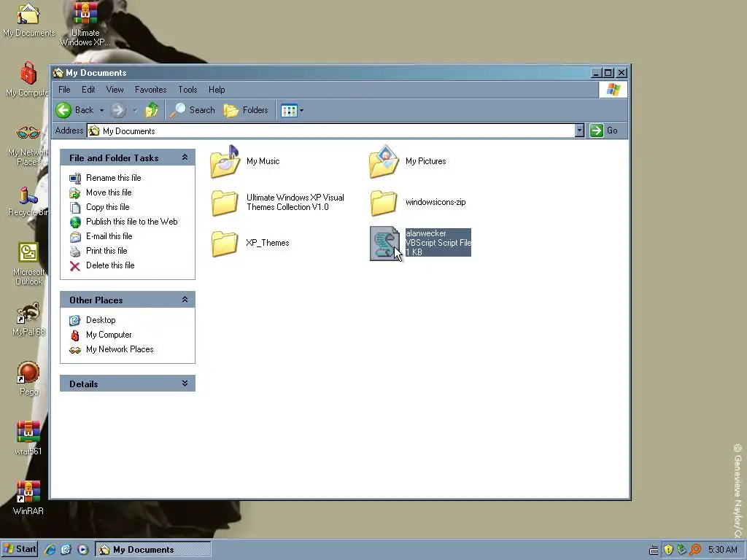The height and width of the screenshot is (560, 747).
Task: Click Delete this file
Action: (110, 265)
